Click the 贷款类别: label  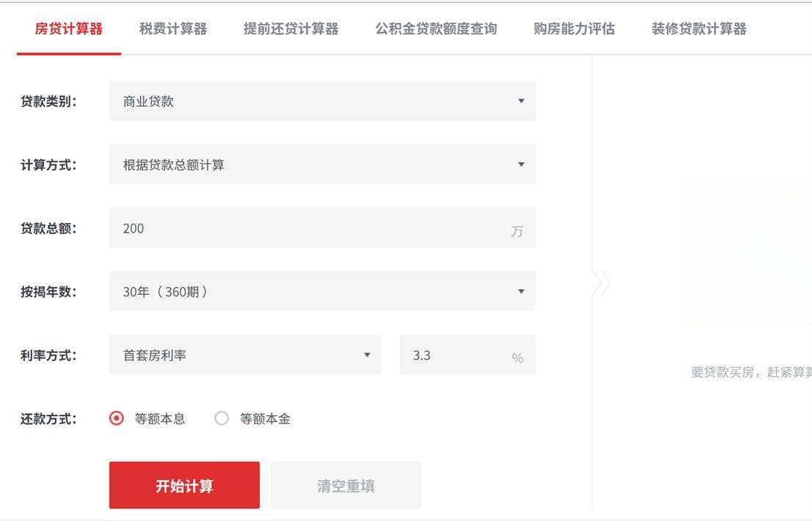pos(48,101)
